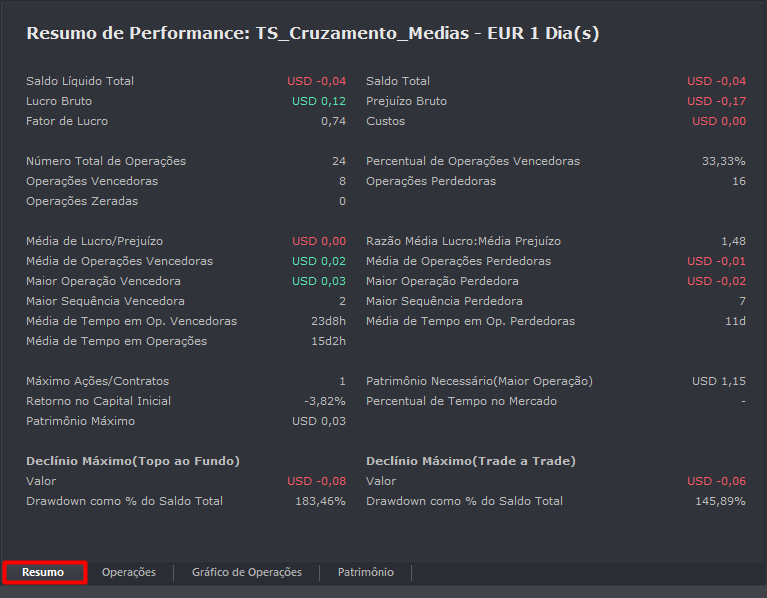Click the Fator de Lucro value 0,74
This screenshot has height=598, width=767.
pos(333,121)
